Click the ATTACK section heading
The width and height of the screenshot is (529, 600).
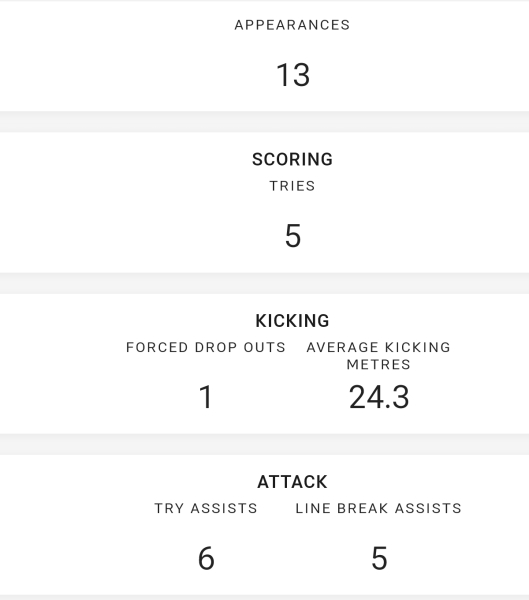292,482
